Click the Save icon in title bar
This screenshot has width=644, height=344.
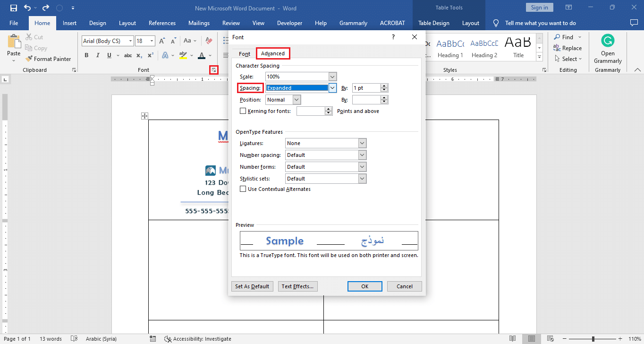pyautogui.click(x=13, y=8)
